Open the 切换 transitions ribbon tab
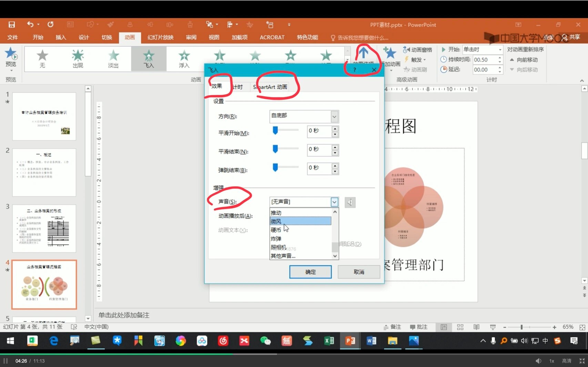The height and width of the screenshot is (367, 588). tap(107, 37)
